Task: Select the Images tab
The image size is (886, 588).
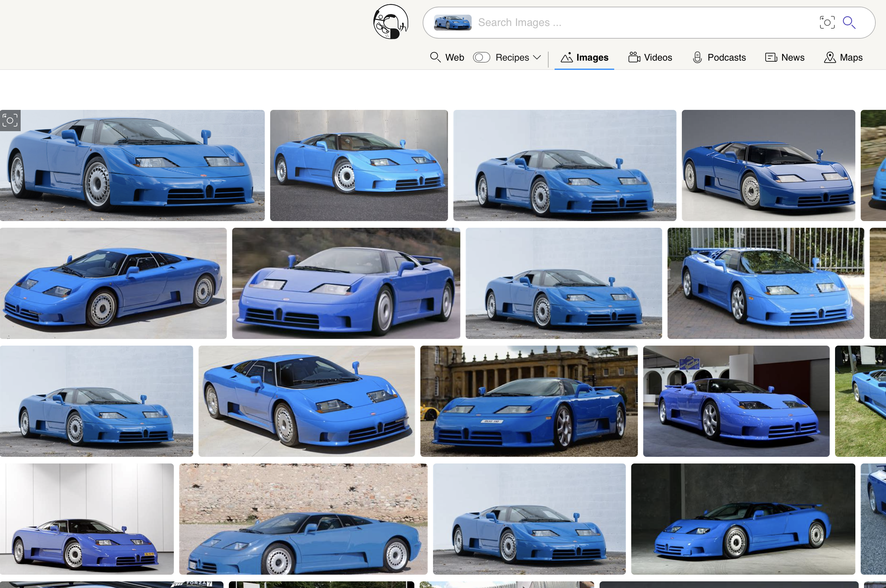Action: [584, 57]
